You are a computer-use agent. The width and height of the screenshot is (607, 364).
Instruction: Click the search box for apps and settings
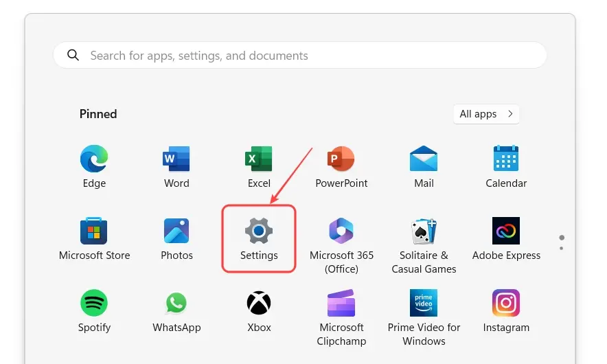pyautogui.click(x=300, y=56)
